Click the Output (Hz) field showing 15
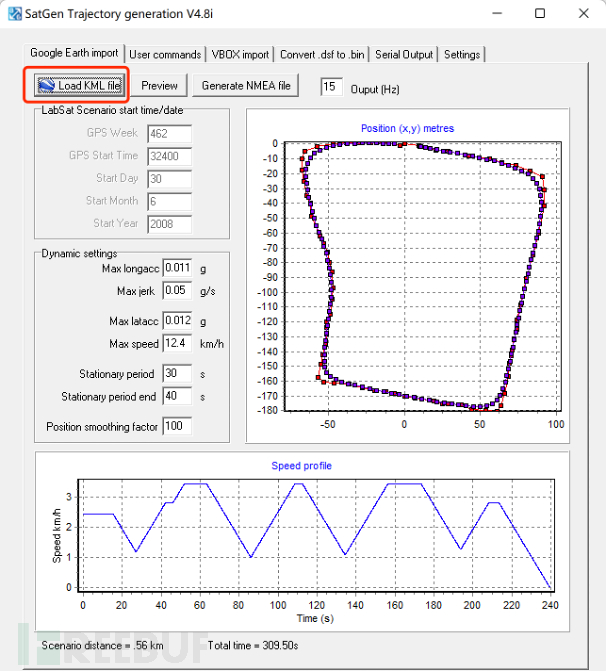The height and width of the screenshot is (672, 606). (331, 87)
